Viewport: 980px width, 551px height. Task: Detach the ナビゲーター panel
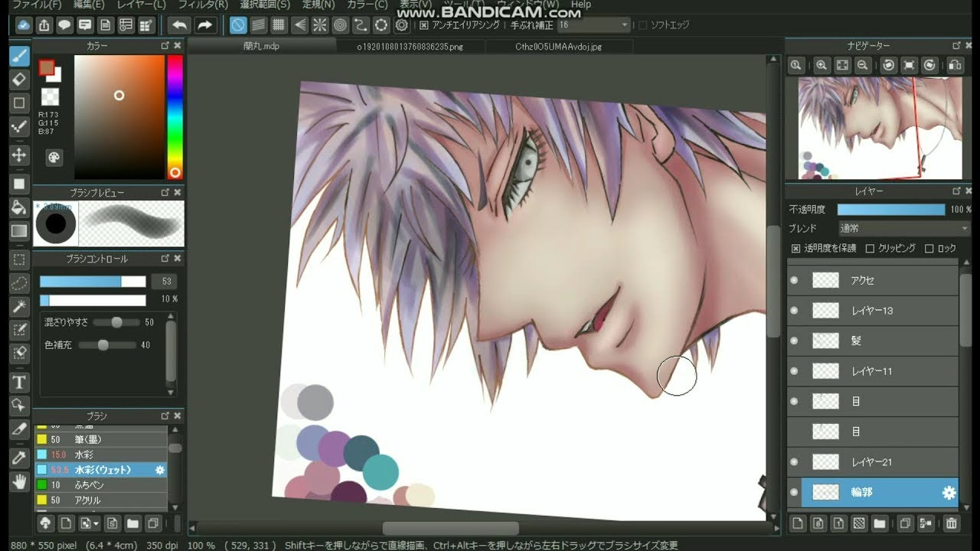click(x=955, y=46)
